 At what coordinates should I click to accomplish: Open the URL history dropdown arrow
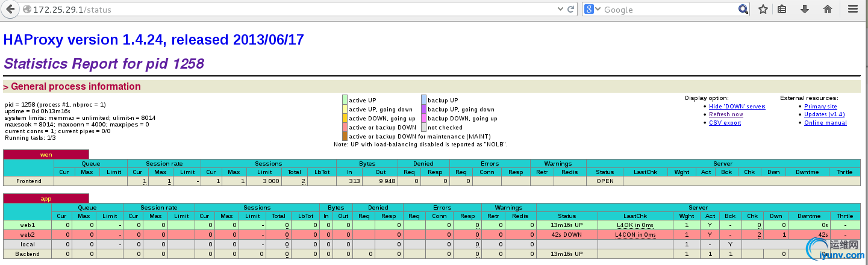[x=560, y=9]
